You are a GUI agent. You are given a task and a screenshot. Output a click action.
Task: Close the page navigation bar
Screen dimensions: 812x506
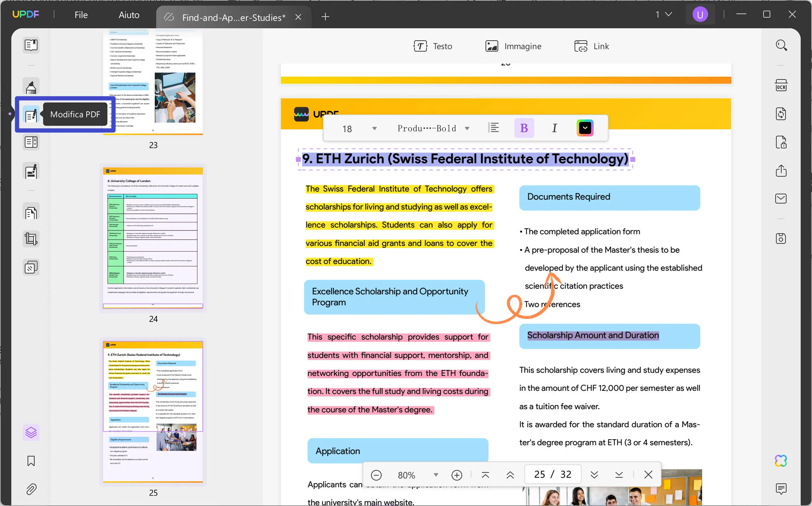[x=648, y=475]
